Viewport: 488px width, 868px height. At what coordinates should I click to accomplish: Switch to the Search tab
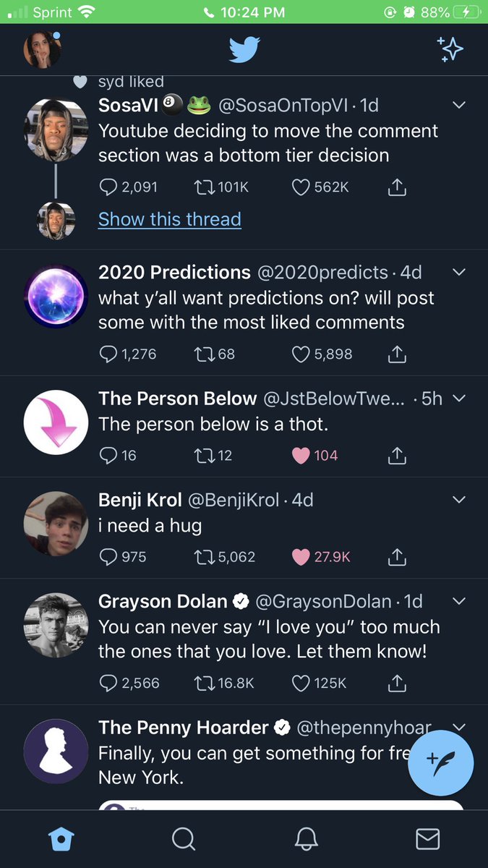coord(184,839)
